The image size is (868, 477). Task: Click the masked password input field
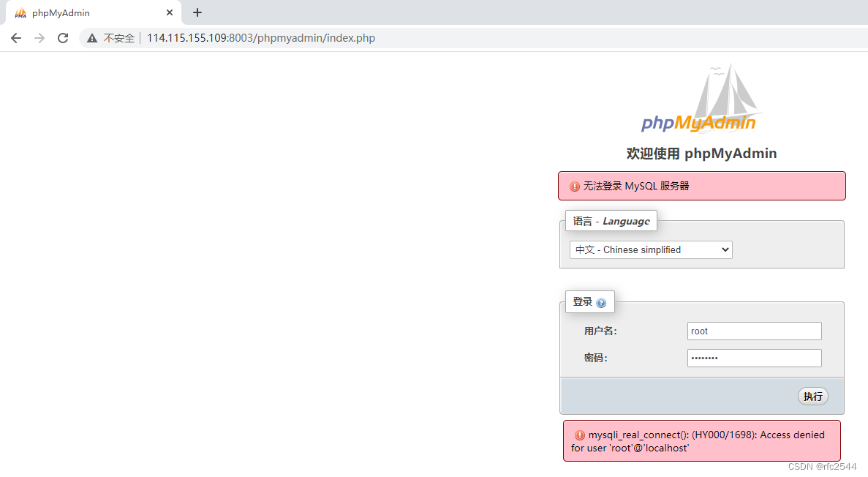pos(754,358)
